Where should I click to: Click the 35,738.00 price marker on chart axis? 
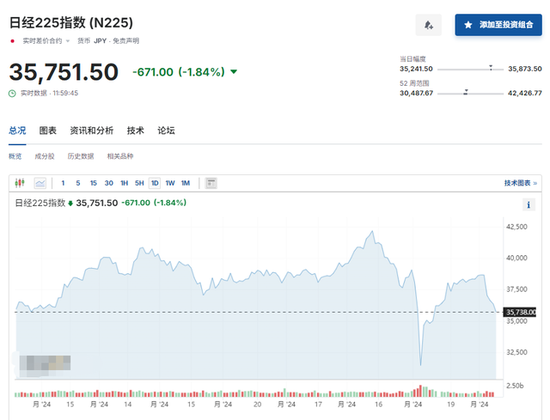520,312
